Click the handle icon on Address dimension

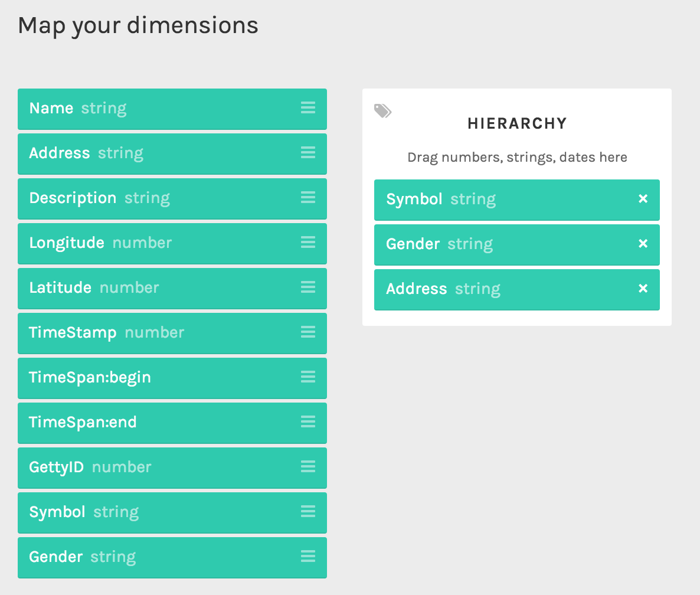tap(308, 153)
